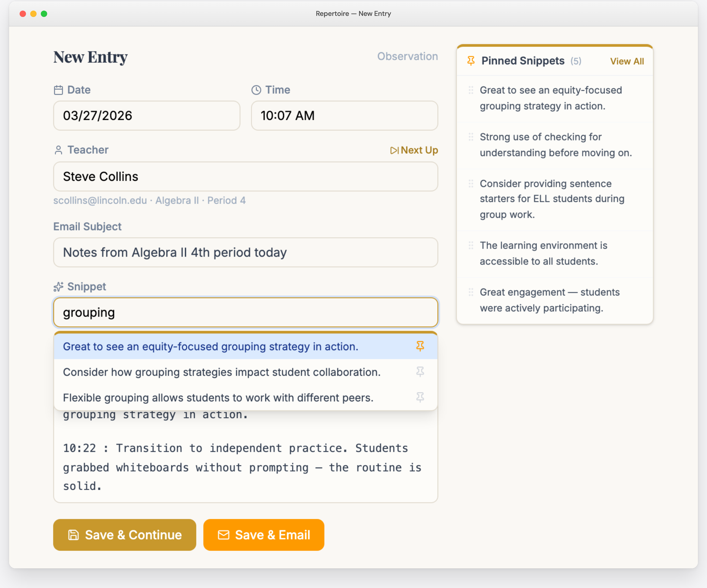Select the teacher person icon
Image resolution: width=707 pixels, height=588 pixels.
tap(58, 150)
